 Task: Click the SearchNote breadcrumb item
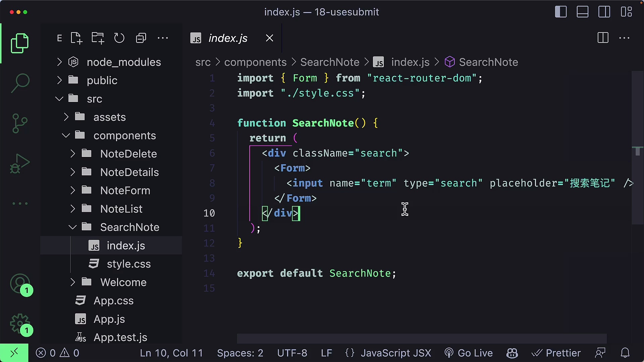330,62
